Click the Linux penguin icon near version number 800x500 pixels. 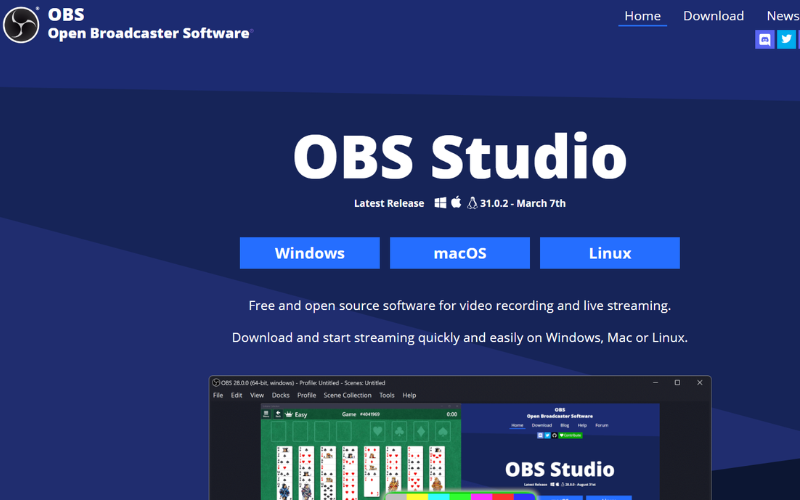[472, 203]
